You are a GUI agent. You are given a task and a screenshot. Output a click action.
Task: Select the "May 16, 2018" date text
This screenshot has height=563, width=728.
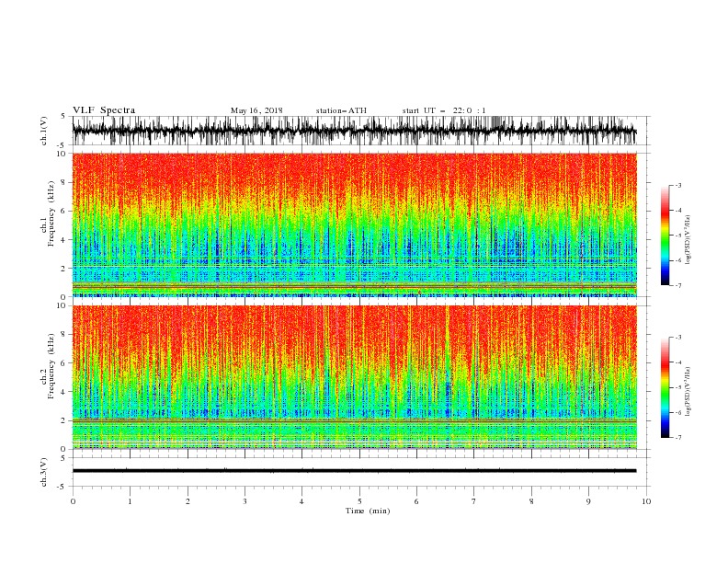point(256,110)
